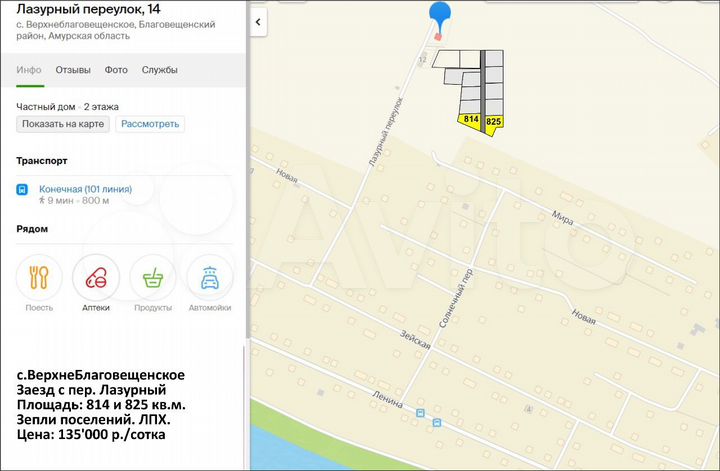
Task: Switch to the Фото tab
Action: coord(116,70)
